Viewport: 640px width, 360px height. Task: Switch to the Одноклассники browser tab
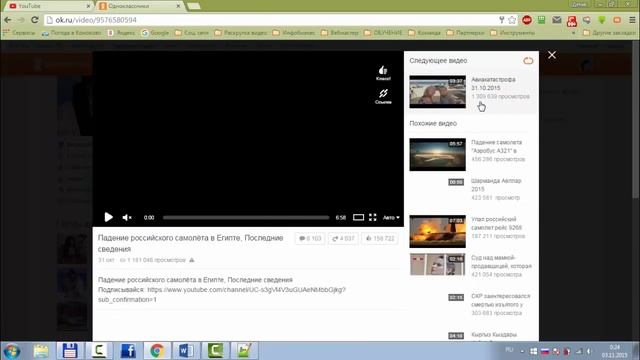pyautogui.click(x=139, y=6)
